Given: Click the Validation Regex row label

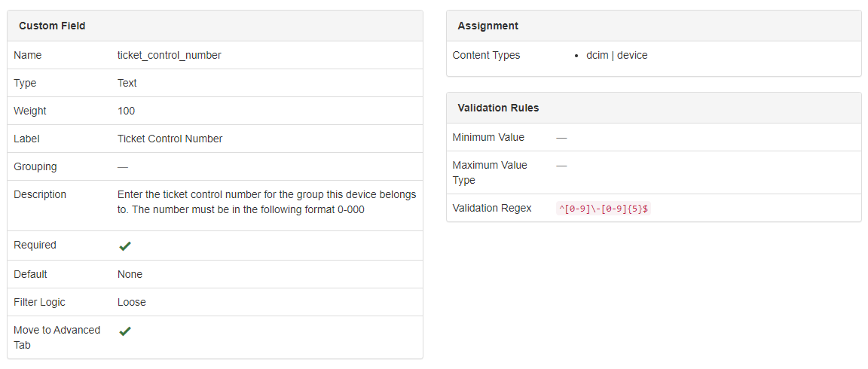Looking at the screenshot, I should pyautogui.click(x=492, y=208).
